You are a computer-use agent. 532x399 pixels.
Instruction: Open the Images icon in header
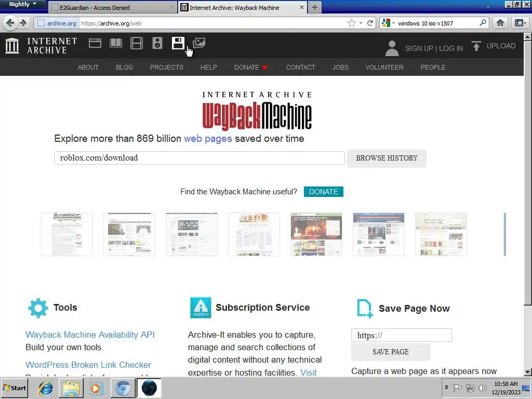pyautogui.click(x=199, y=43)
